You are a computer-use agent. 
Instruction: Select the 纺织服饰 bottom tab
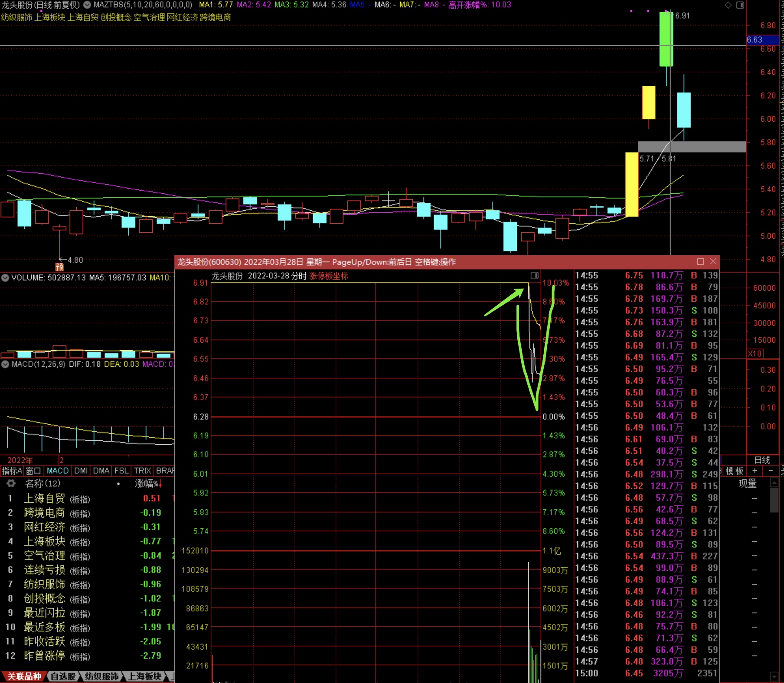[x=101, y=676]
